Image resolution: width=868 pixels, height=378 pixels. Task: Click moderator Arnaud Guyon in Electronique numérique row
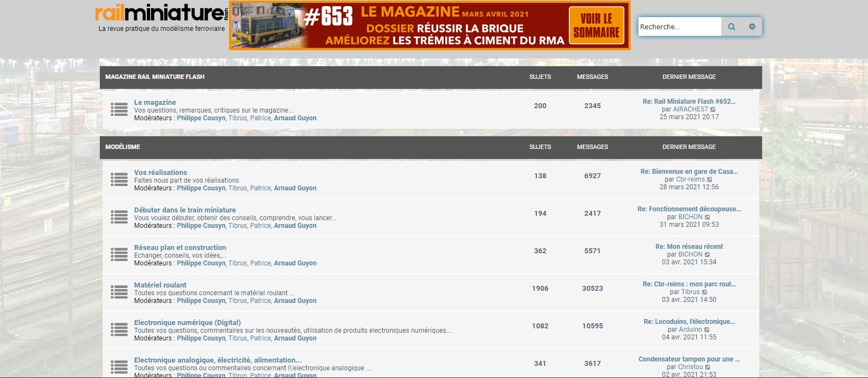[295, 338]
